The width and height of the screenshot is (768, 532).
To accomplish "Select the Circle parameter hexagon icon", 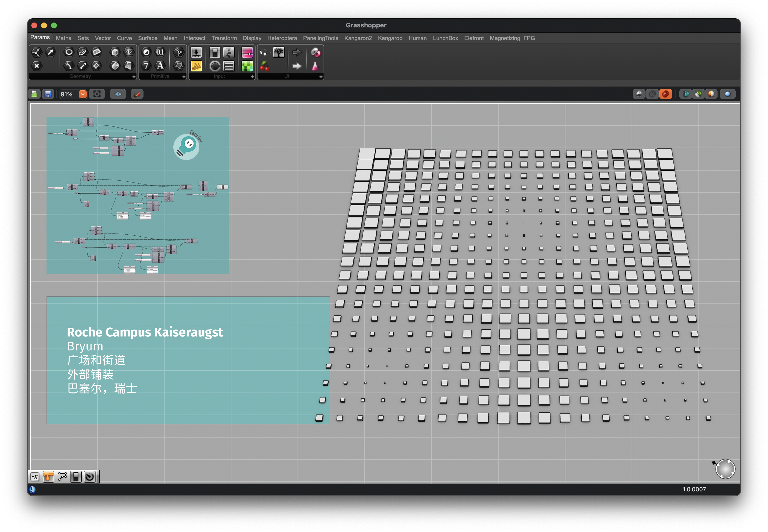I will (69, 52).
